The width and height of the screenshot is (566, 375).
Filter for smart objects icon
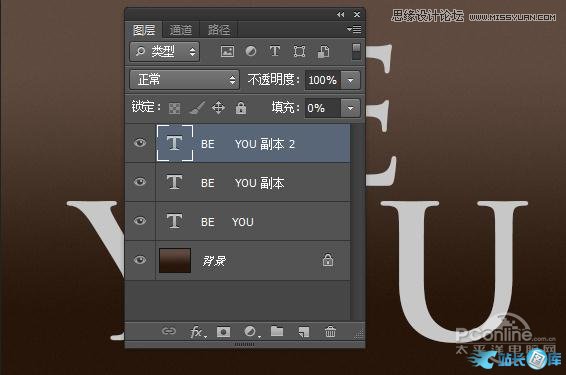coord(323,52)
